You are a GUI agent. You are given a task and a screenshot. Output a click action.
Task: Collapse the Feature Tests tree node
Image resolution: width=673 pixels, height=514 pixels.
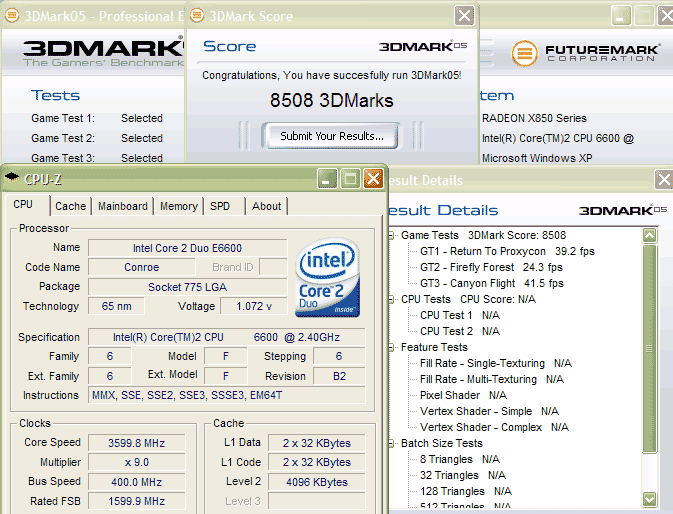pyautogui.click(x=391, y=347)
